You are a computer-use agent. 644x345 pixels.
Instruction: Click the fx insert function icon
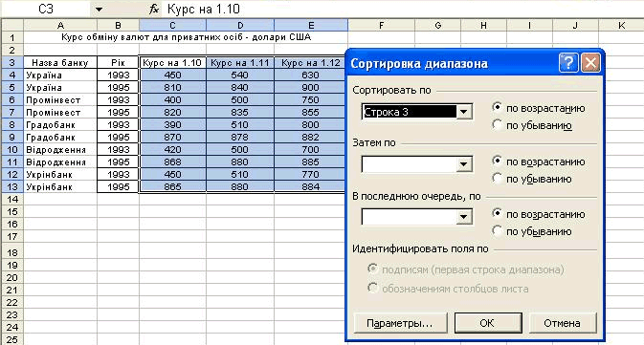[154, 9]
